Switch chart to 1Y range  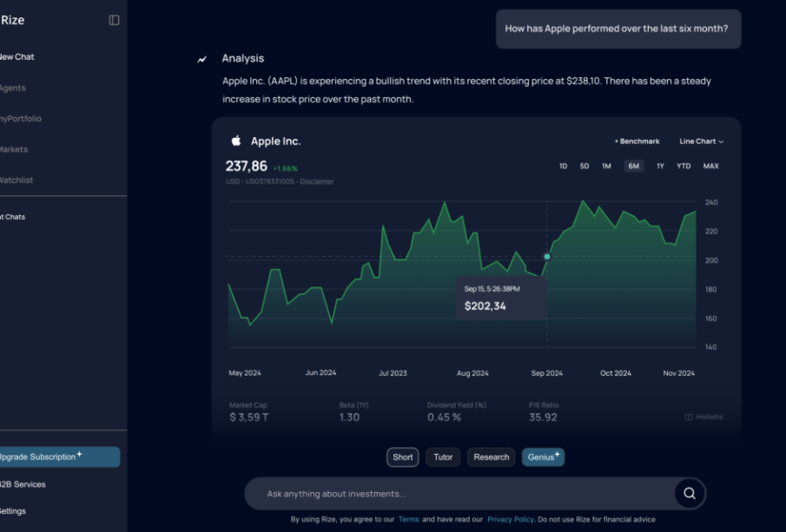pos(660,166)
